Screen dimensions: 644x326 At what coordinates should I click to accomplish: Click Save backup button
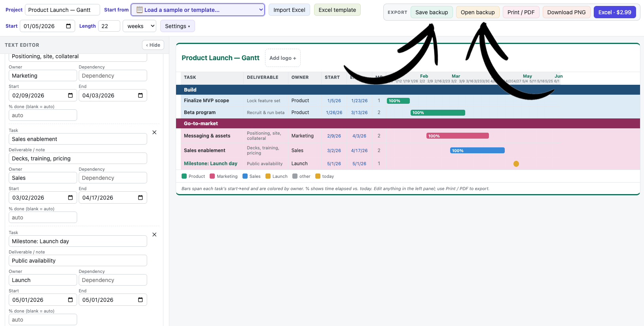pos(432,12)
